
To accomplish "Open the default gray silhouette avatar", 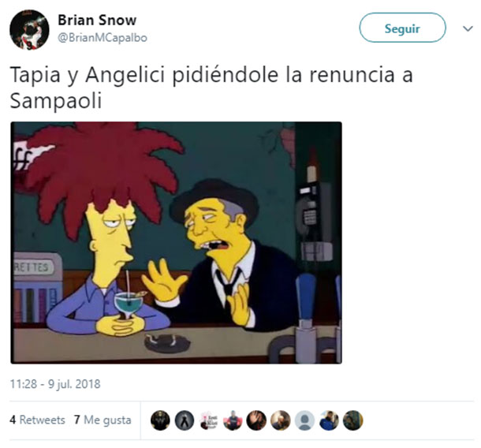I will click(304, 420).
